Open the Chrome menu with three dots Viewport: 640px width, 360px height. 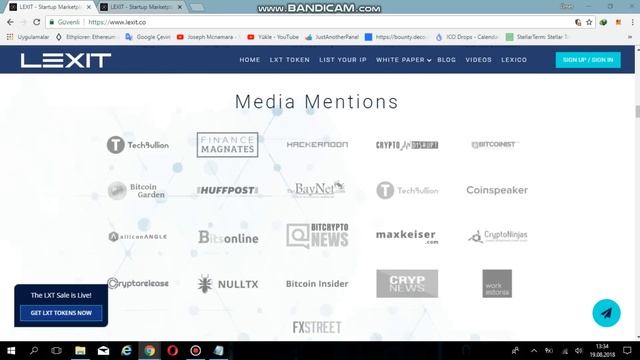click(x=632, y=22)
